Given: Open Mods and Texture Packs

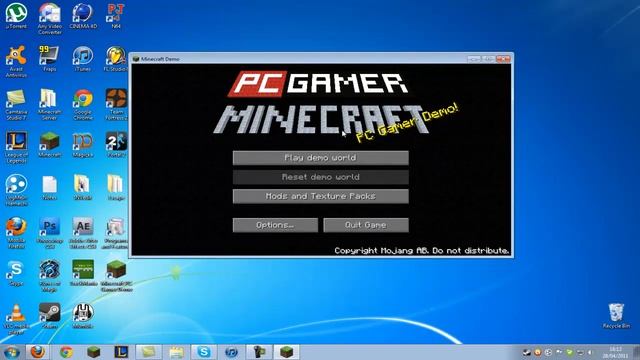Looking at the screenshot, I should tap(320, 196).
